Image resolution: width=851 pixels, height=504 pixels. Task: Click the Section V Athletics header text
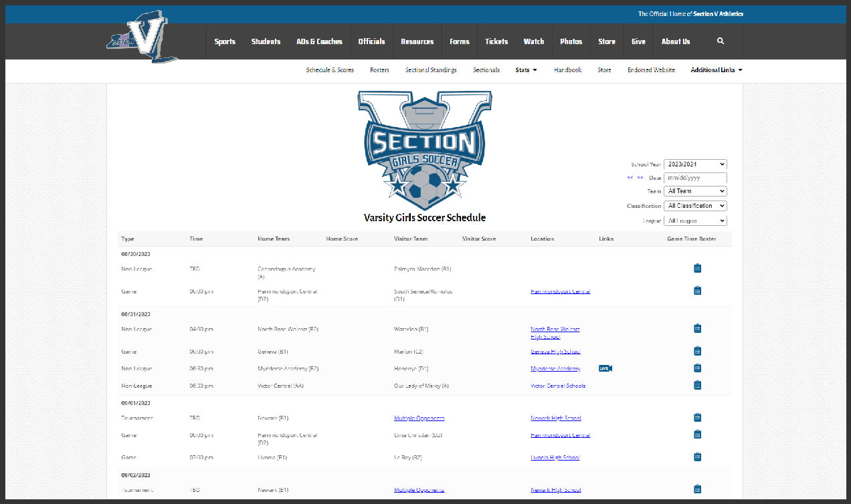pyautogui.click(x=719, y=14)
